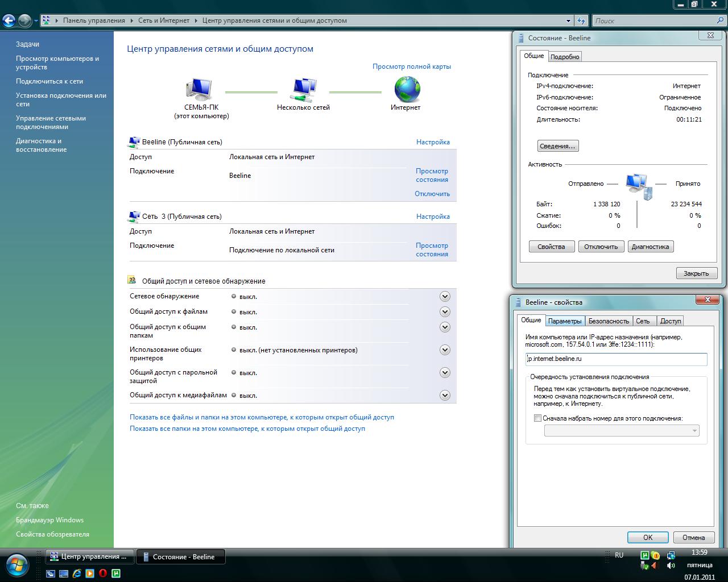The image size is (728, 582).
Task: Expand the Сетевое обнаружение settings
Action: coord(445,297)
